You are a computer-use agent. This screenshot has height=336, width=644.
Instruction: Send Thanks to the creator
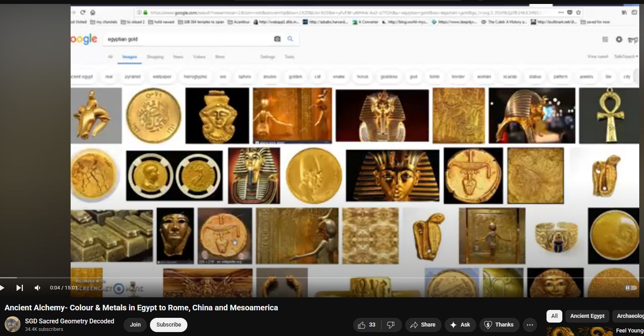[x=499, y=325]
